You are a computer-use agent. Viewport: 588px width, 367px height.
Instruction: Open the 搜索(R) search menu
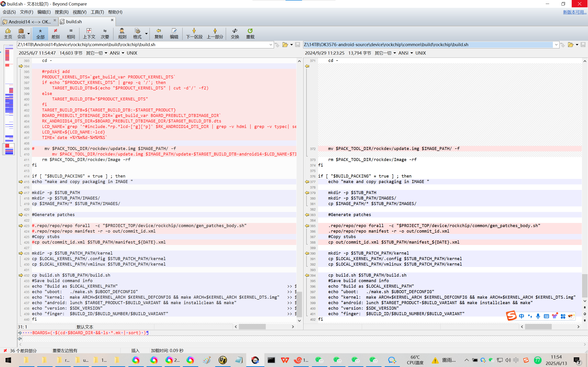tap(62, 12)
